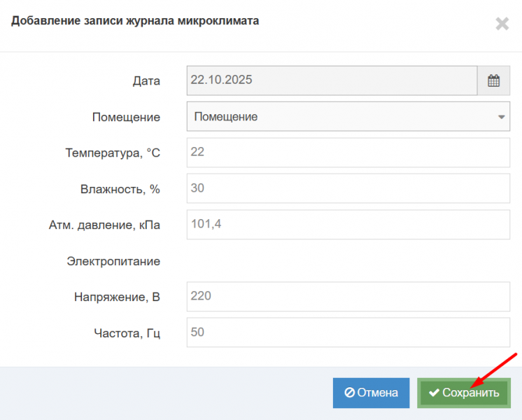
Task: Click the Помещение field label
Action: tap(126, 118)
